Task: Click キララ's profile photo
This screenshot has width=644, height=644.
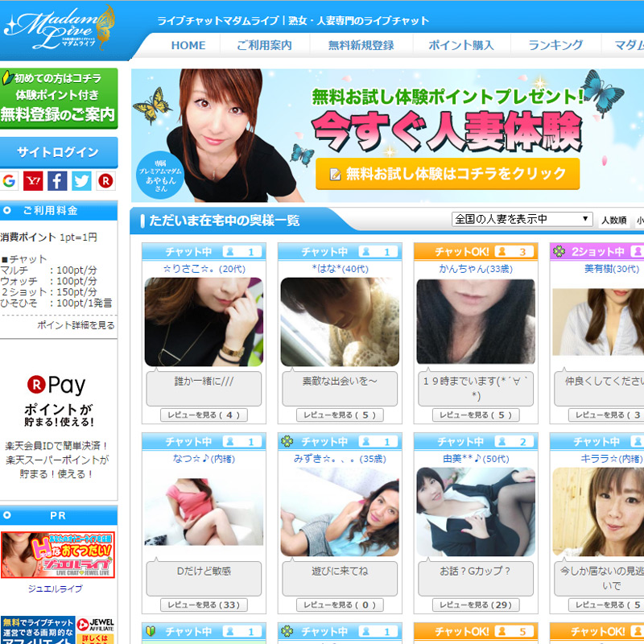Action: 598,512
